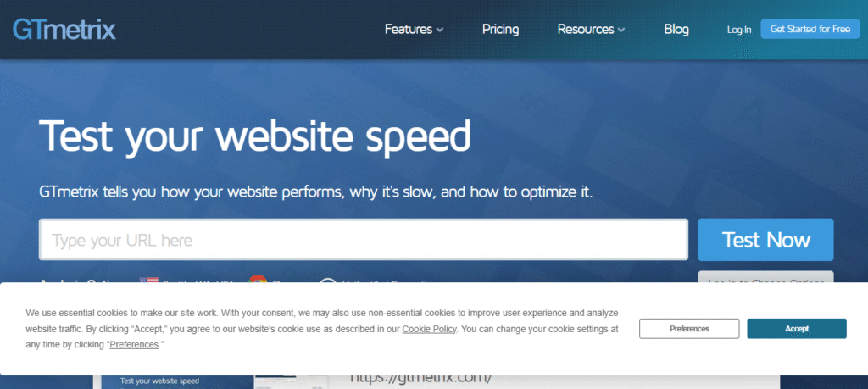868x389 pixels.
Task: Accept the cookie consent
Action: click(x=796, y=328)
